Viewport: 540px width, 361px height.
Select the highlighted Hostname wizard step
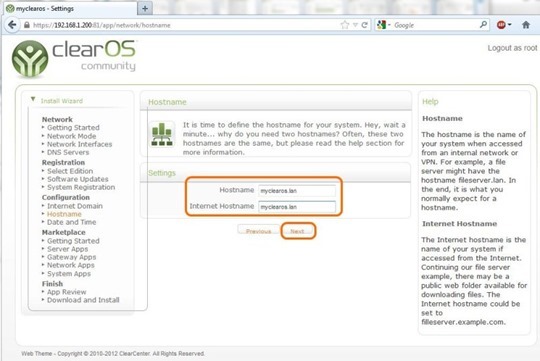pos(64,214)
